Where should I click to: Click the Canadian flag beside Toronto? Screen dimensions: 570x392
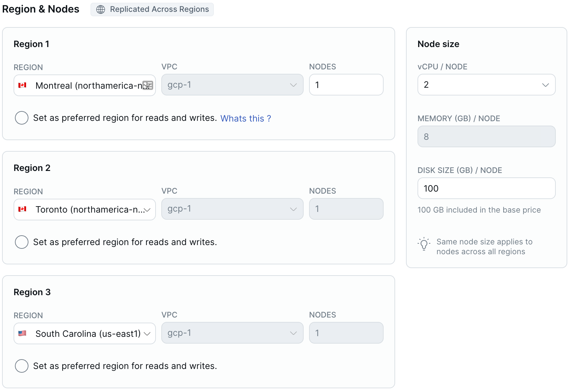click(23, 210)
